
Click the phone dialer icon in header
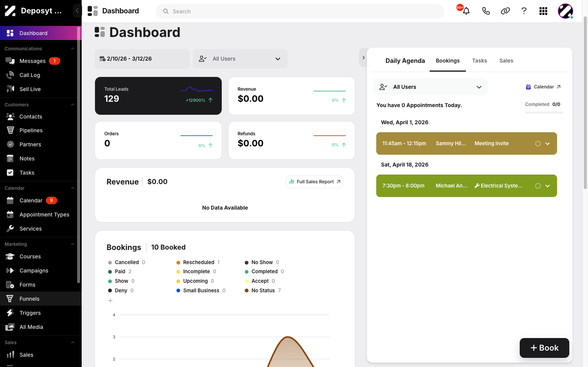click(486, 11)
